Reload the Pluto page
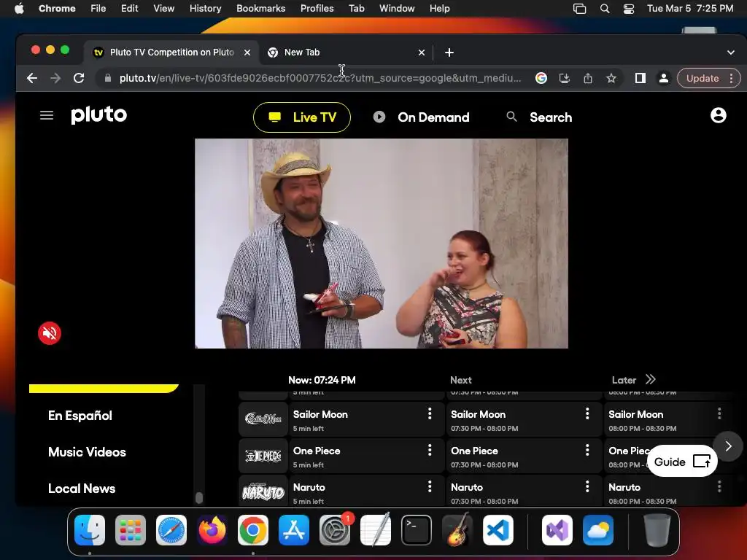 point(79,78)
